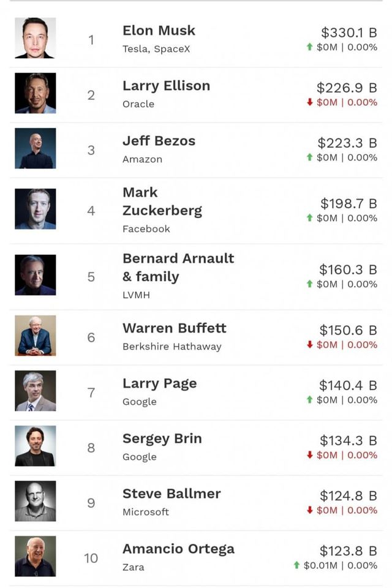Open the Larry Ellison name link
This screenshot has width=392, height=588.
coord(166,86)
